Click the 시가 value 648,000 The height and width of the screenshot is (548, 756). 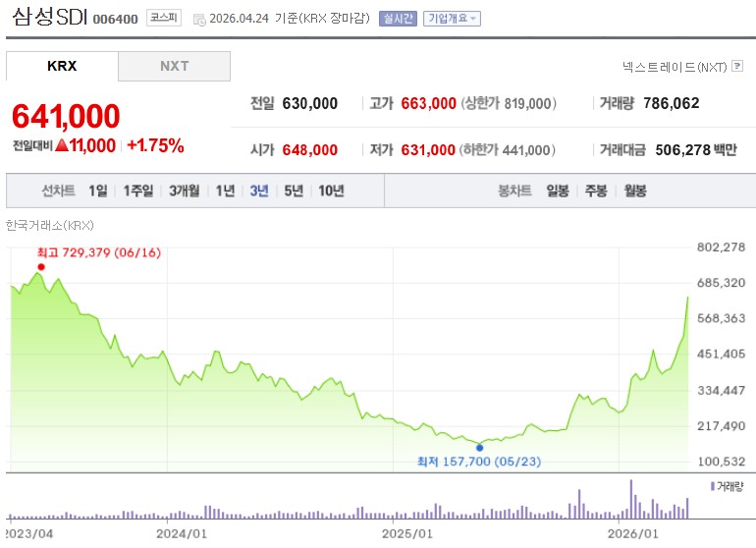tap(310, 150)
